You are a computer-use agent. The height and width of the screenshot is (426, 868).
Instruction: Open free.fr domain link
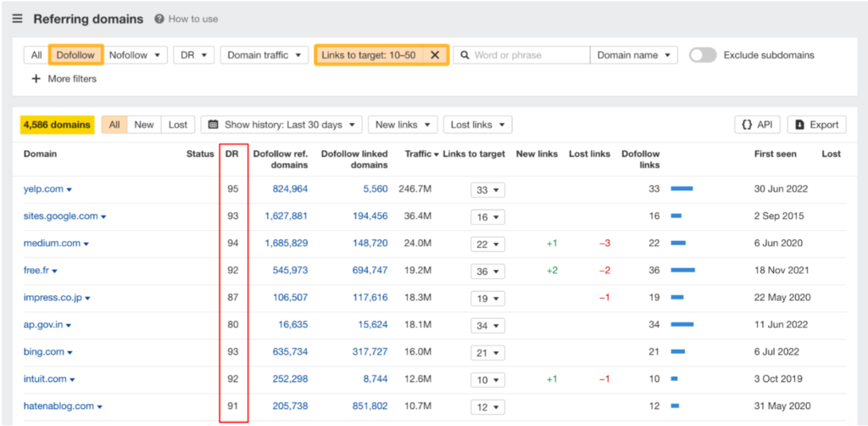click(36, 271)
